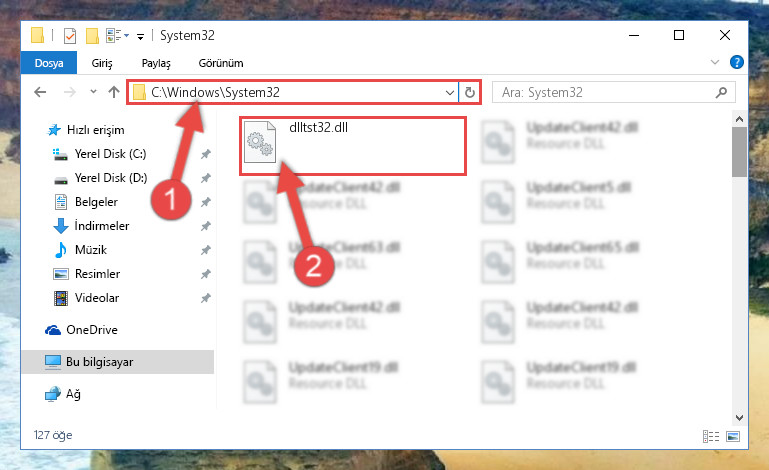This screenshot has width=769, height=470.
Task: Unpin Belgeler using its pin icon
Action: (205, 202)
